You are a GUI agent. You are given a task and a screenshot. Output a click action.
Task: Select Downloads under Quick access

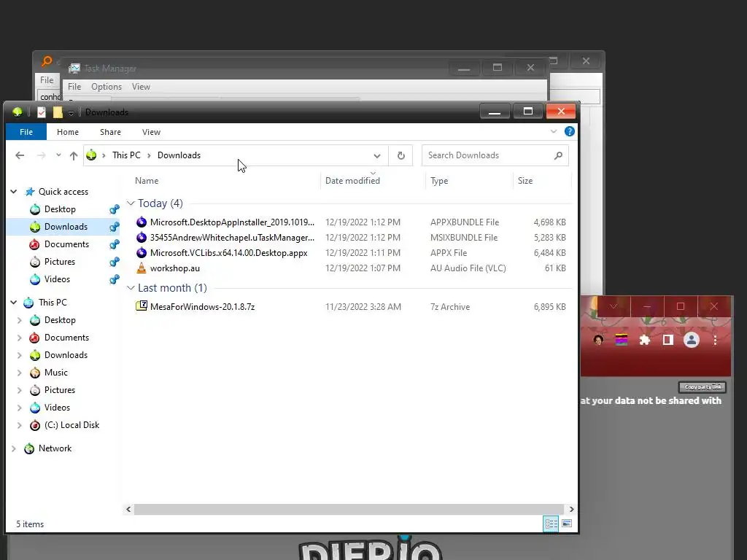[66, 227]
